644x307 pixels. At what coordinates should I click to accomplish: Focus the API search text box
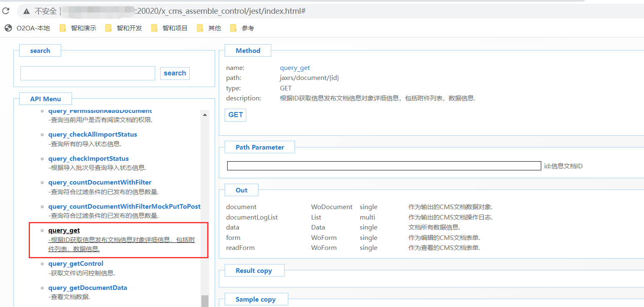(x=87, y=73)
